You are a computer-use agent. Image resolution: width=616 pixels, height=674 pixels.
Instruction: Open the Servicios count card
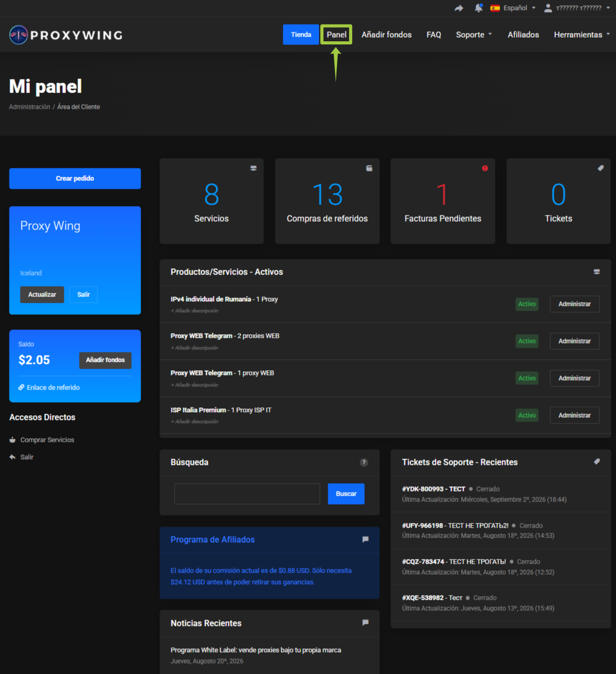pyautogui.click(x=212, y=201)
